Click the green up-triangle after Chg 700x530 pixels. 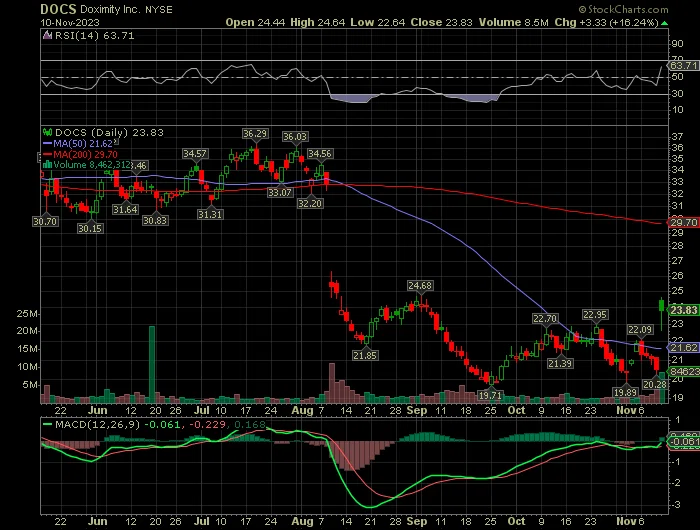tap(664, 23)
